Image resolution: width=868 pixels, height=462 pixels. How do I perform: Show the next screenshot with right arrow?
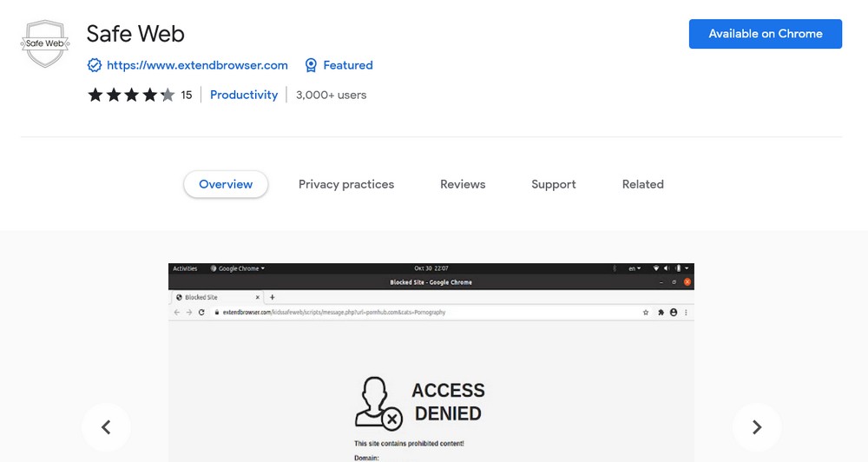click(757, 427)
